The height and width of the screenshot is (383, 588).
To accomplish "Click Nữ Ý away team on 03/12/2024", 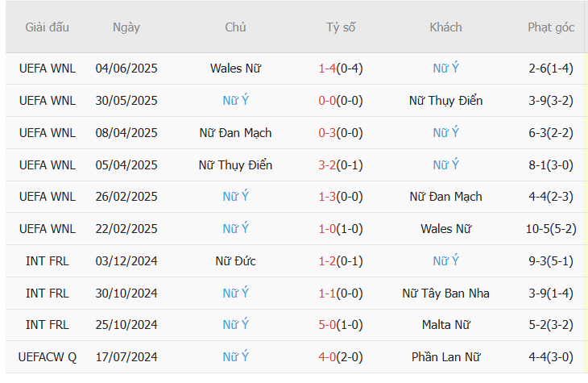I will (x=445, y=261).
